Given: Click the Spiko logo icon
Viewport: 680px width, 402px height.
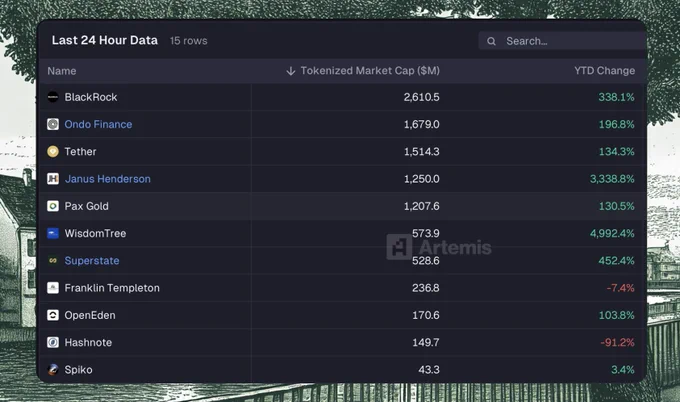Looking at the screenshot, I should pos(53,369).
